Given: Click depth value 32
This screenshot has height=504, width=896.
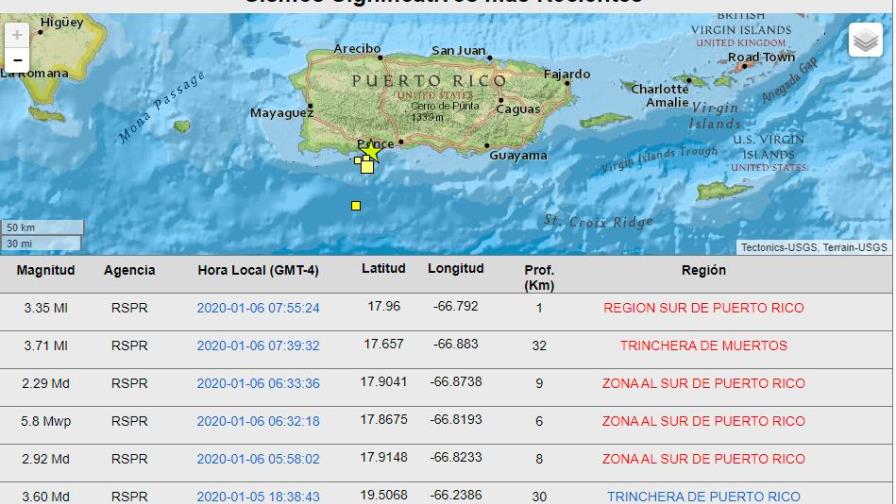Looking at the screenshot, I should pyautogui.click(x=539, y=346).
